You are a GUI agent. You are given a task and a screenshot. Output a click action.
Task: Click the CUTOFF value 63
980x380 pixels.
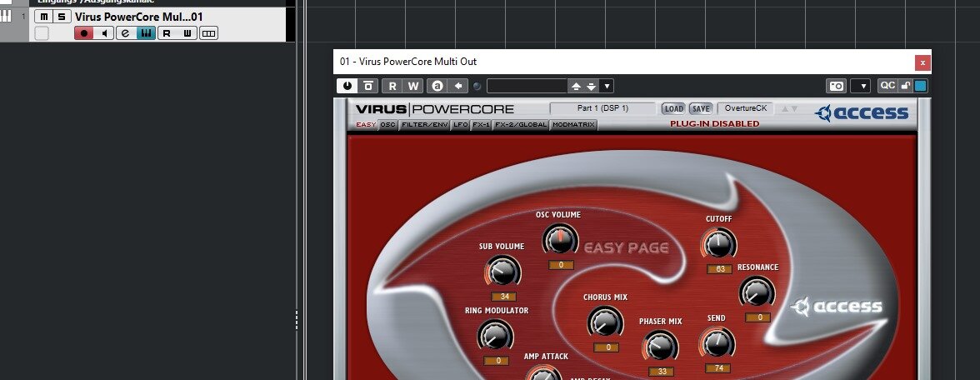click(x=720, y=269)
